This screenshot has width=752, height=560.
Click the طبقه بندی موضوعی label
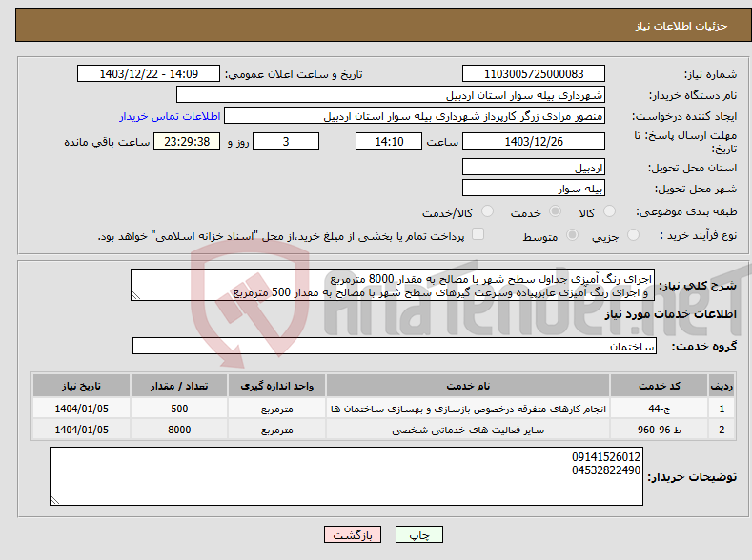(686, 211)
